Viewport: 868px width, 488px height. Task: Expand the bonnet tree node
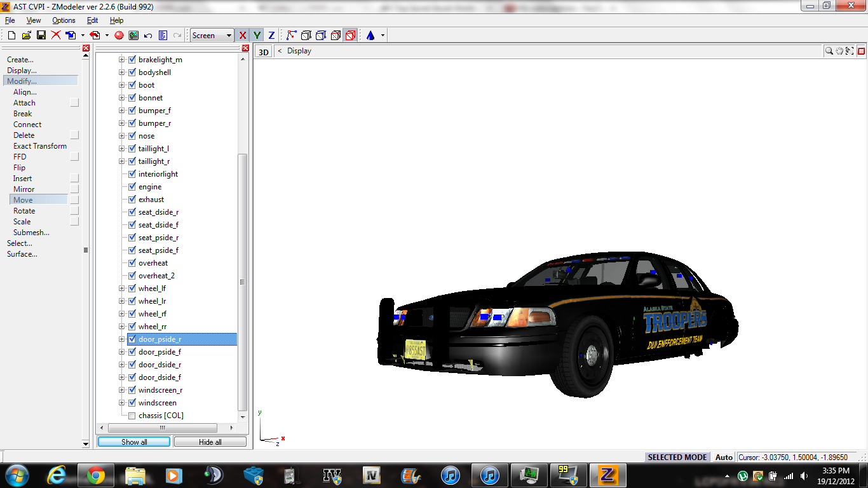click(121, 98)
